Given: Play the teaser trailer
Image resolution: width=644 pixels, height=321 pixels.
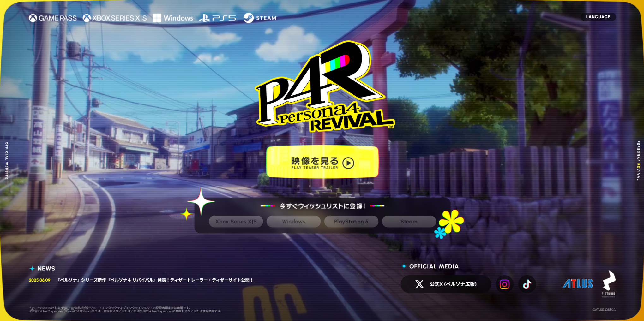Looking at the screenshot, I should 322,162.
